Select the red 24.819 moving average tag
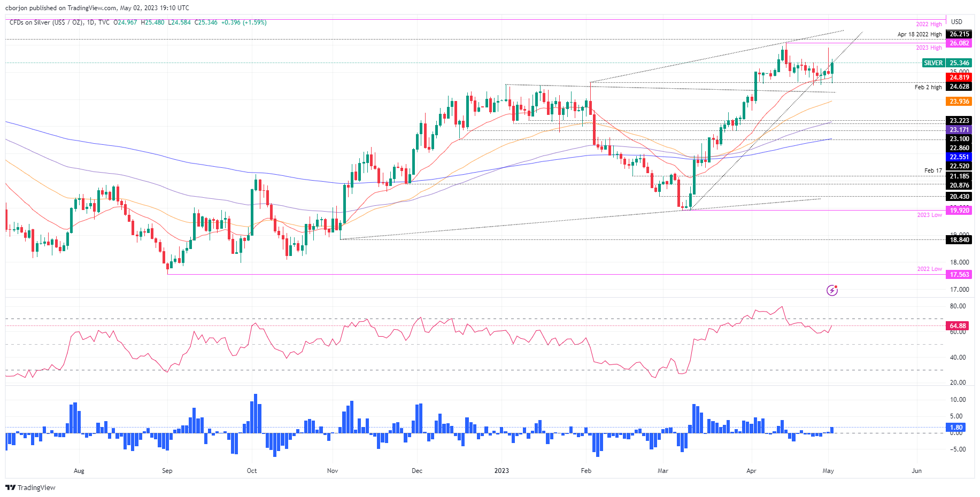This screenshot has width=980, height=497. point(960,77)
